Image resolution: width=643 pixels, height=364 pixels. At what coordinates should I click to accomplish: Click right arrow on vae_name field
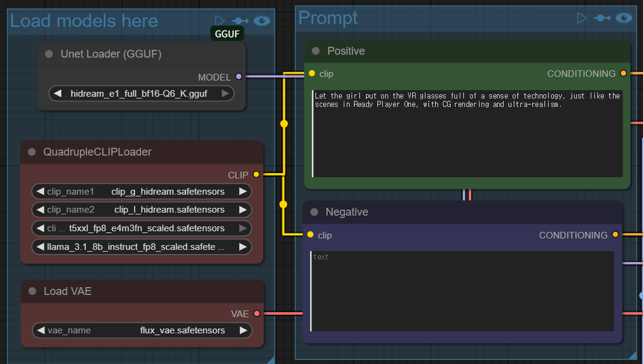243,330
